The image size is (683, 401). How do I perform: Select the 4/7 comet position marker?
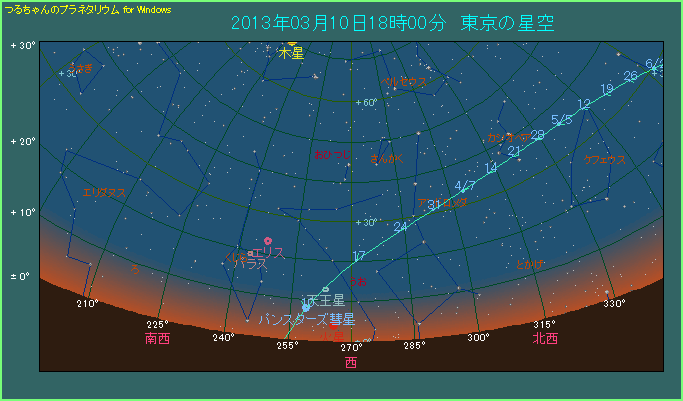click(x=464, y=186)
